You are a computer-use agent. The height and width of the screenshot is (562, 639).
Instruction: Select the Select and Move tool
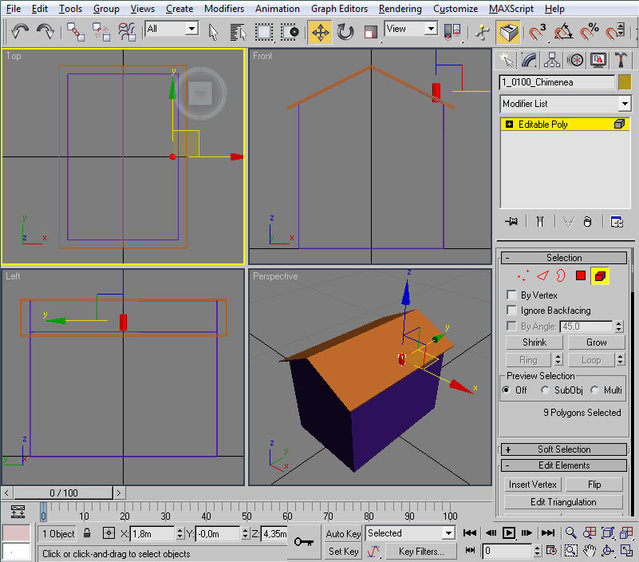pos(320,31)
